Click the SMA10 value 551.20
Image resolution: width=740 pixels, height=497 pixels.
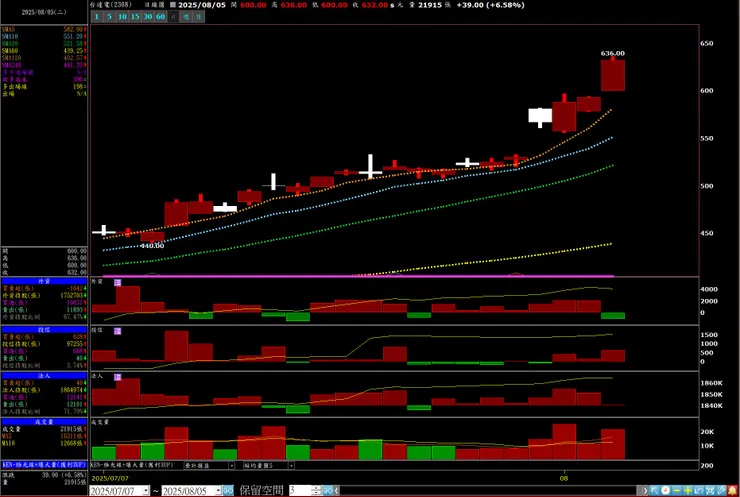[x=74, y=36]
